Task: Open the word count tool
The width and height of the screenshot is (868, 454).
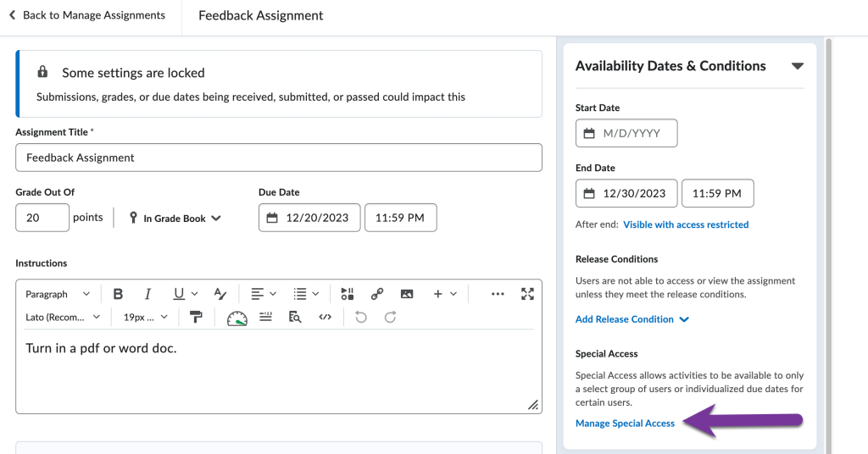Action: 265,318
